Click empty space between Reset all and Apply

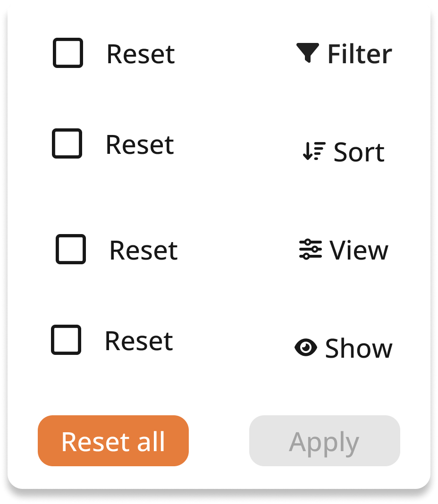[x=219, y=441]
